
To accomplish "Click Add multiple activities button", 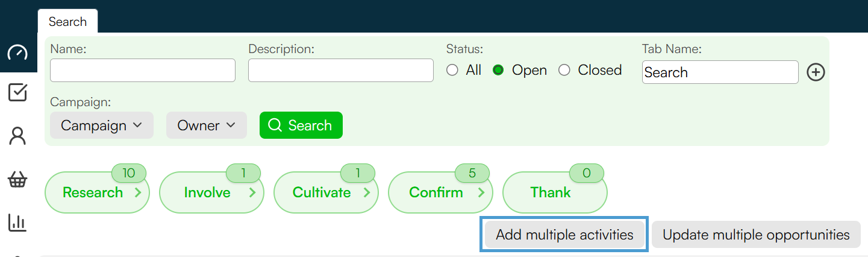I will click(564, 235).
